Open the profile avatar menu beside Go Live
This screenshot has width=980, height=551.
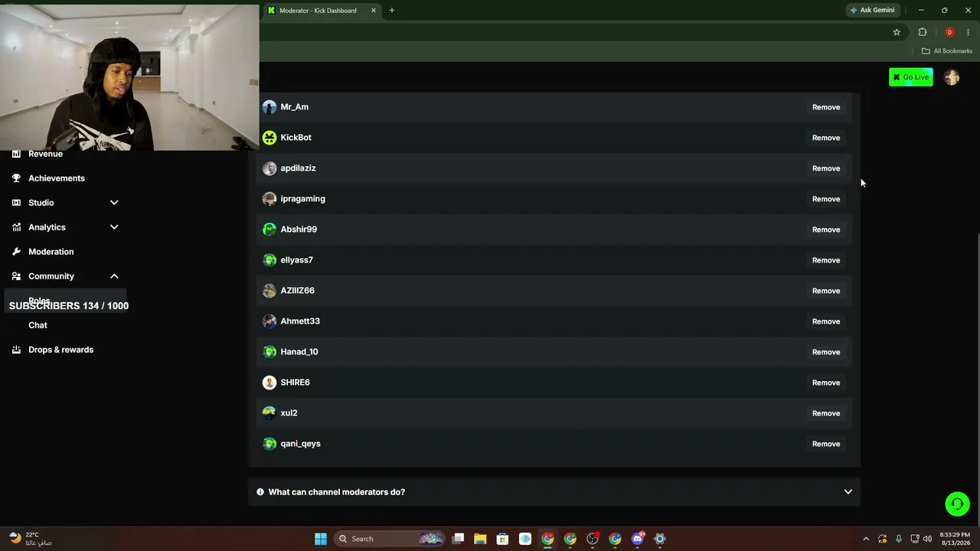tap(952, 77)
